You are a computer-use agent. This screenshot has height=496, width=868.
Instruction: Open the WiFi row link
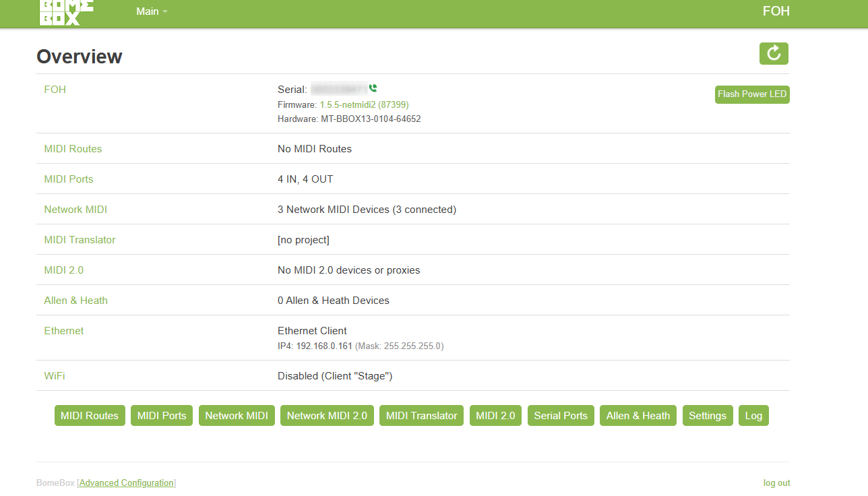pyautogui.click(x=55, y=375)
